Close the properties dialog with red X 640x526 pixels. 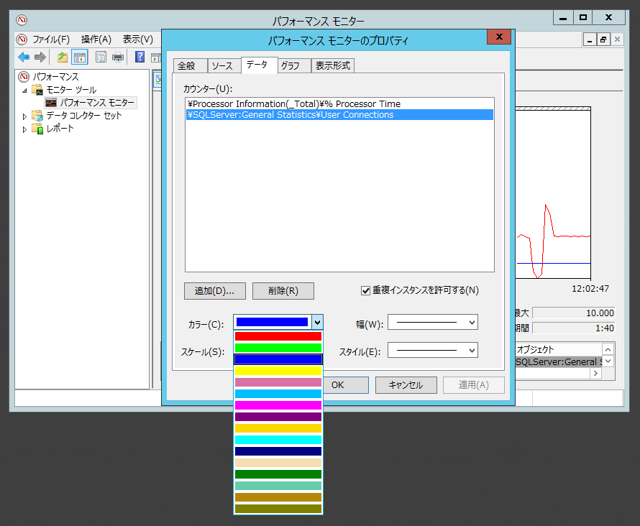(x=499, y=37)
